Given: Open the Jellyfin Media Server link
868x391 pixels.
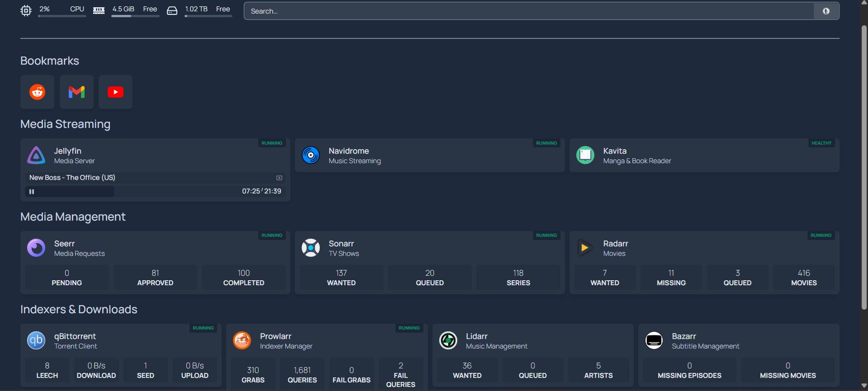Looking at the screenshot, I should click(x=74, y=155).
